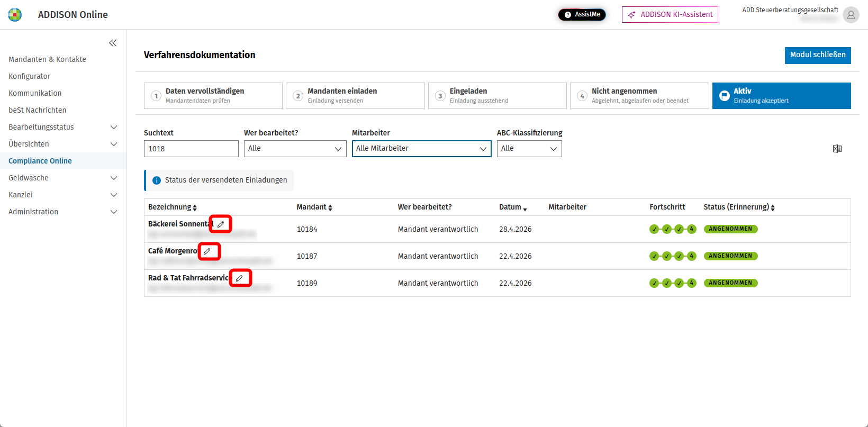Edit Bäckerei Sonnental entry pencil icon

pos(221,224)
